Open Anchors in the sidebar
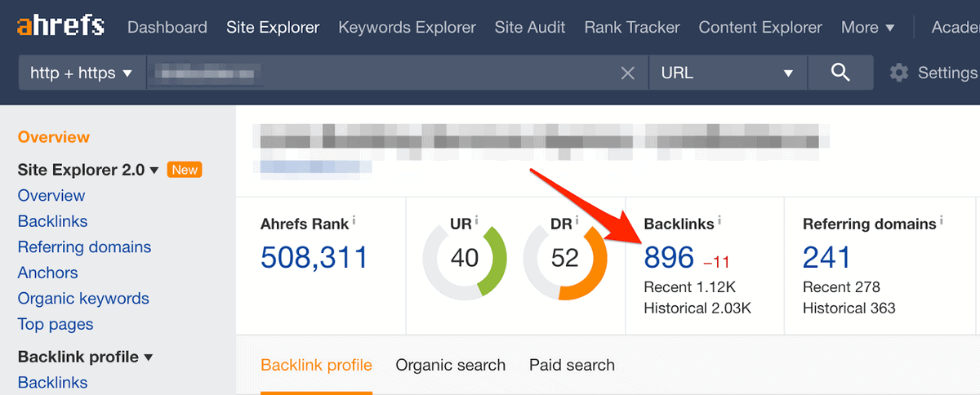 48,273
